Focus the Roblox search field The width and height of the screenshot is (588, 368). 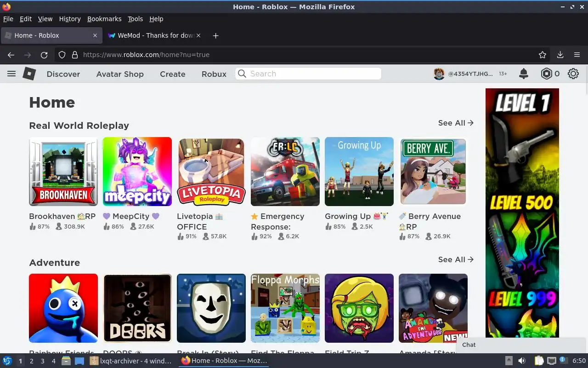click(309, 74)
